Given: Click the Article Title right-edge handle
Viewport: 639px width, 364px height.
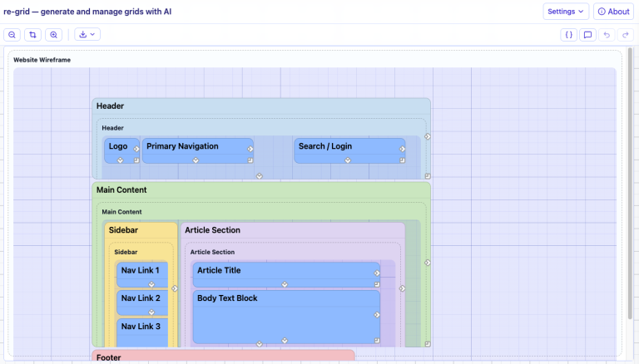Looking at the screenshot, I should [x=377, y=273].
